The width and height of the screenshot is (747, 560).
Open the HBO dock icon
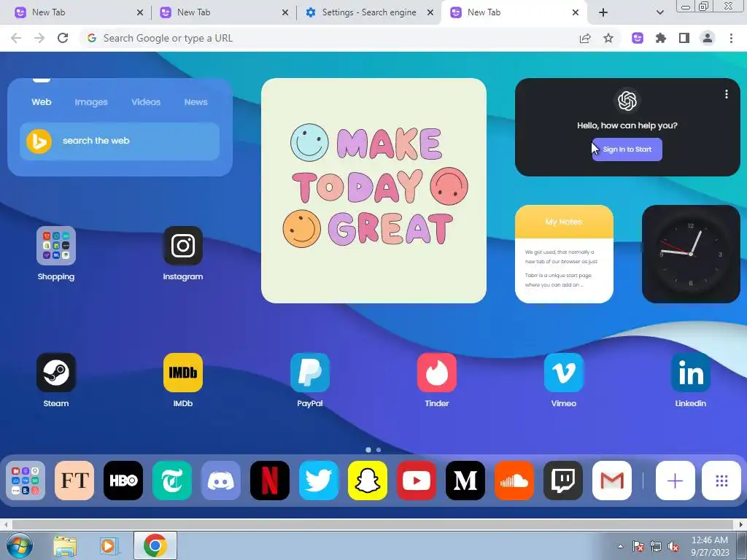click(123, 481)
